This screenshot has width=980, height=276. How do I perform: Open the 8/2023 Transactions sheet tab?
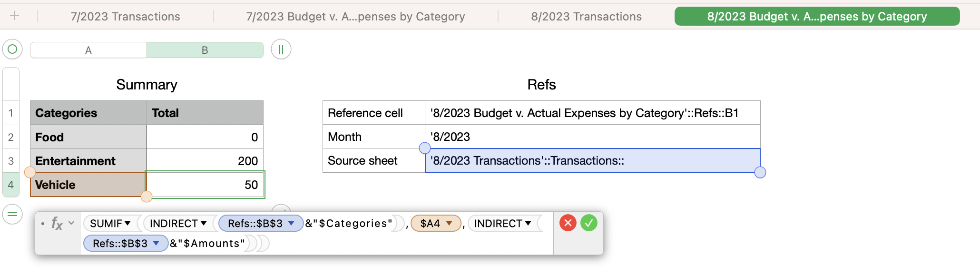(x=586, y=17)
